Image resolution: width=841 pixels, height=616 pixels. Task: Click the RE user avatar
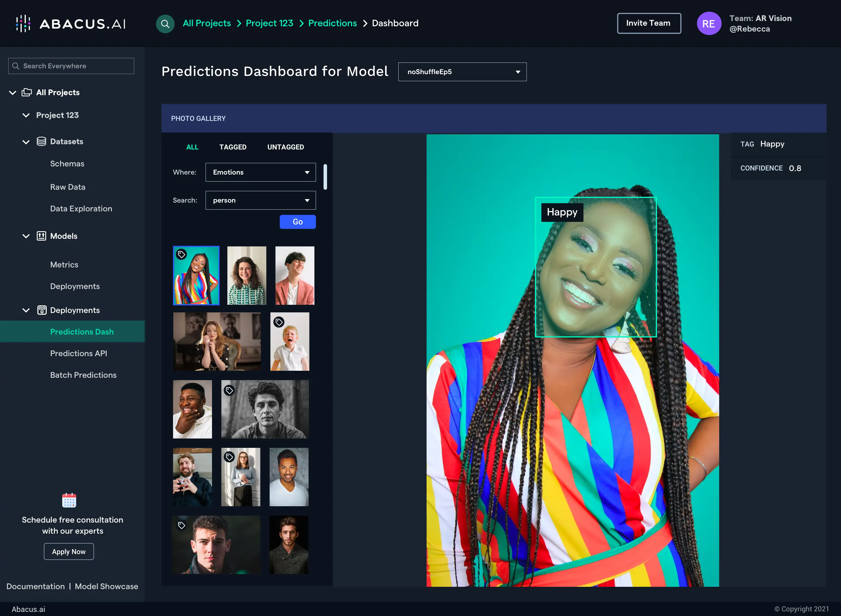point(709,23)
